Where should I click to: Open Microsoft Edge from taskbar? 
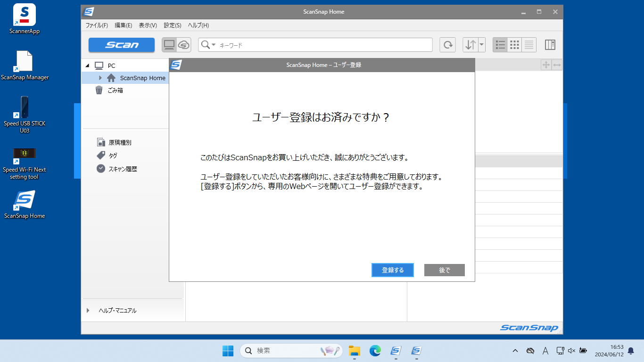375,351
